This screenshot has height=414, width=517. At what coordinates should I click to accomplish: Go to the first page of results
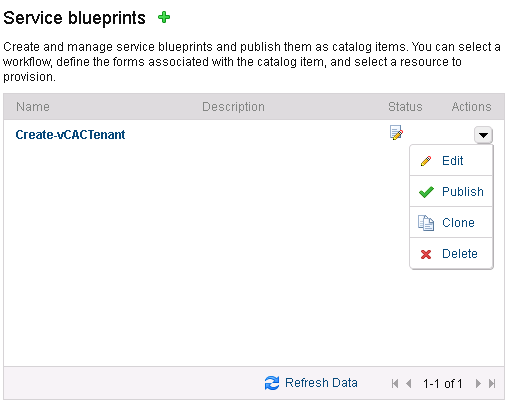coord(395,383)
